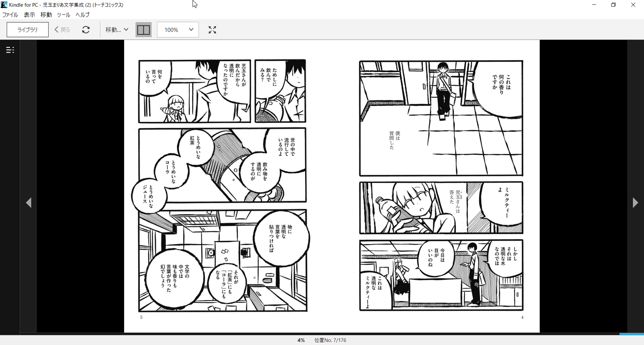Click the reading progress bar at bottom
Image resolution: width=644 pixels, height=345 pixels.
point(332,334)
